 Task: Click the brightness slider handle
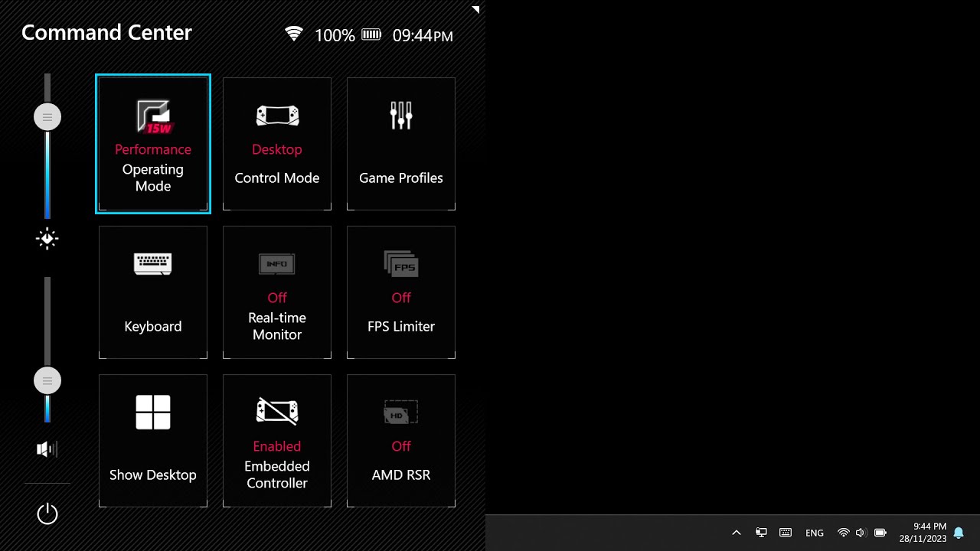47,116
